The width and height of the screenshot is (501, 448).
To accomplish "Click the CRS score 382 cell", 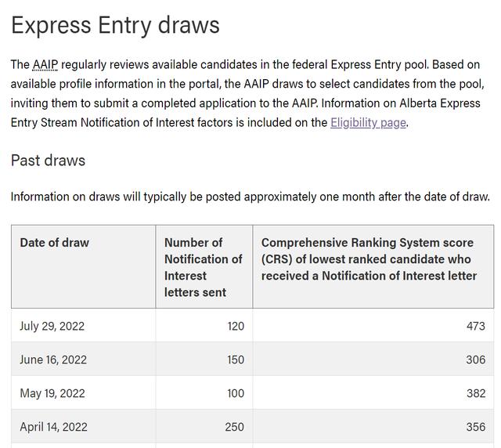I will pos(373,393).
